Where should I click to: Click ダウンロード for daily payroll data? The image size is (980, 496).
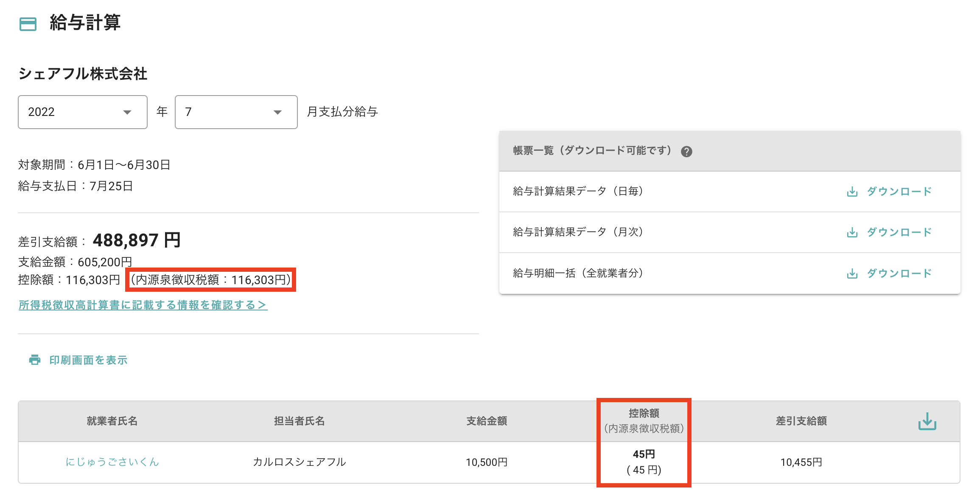[899, 192]
